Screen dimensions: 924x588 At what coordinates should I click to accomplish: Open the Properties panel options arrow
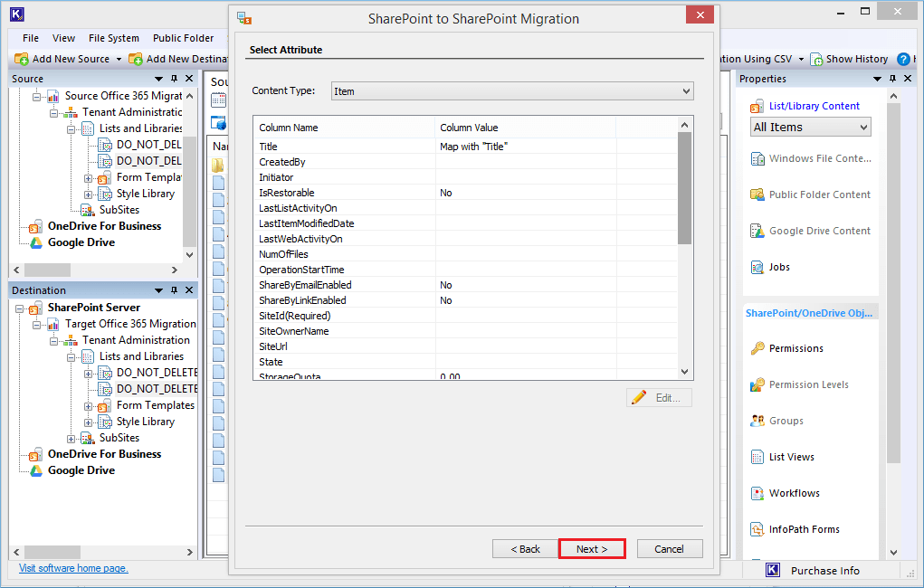point(877,79)
